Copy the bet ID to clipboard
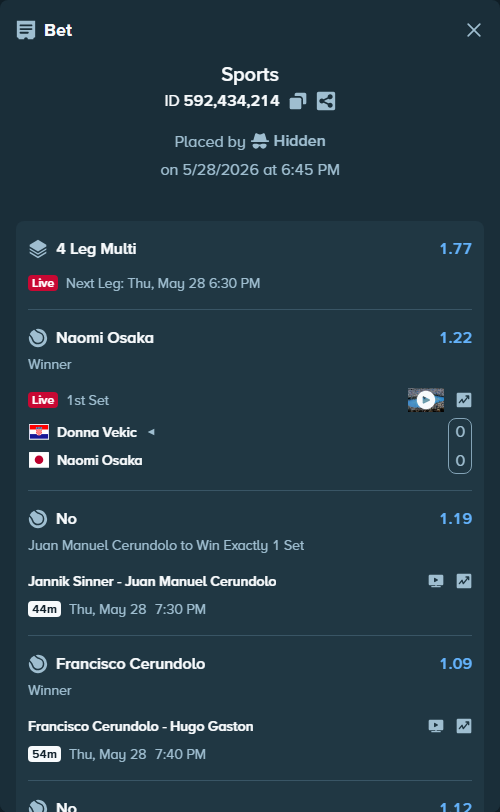The image size is (500, 812). coord(298,101)
